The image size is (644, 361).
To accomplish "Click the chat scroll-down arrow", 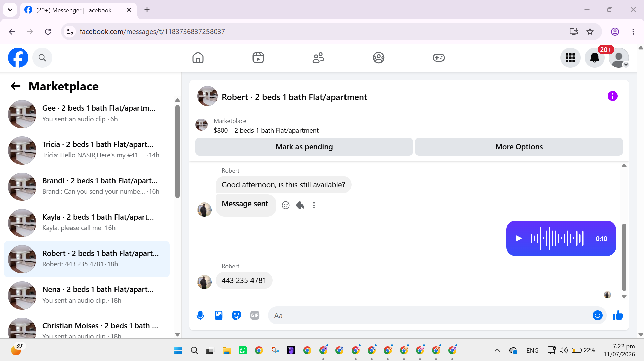I will tap(624, 297).
